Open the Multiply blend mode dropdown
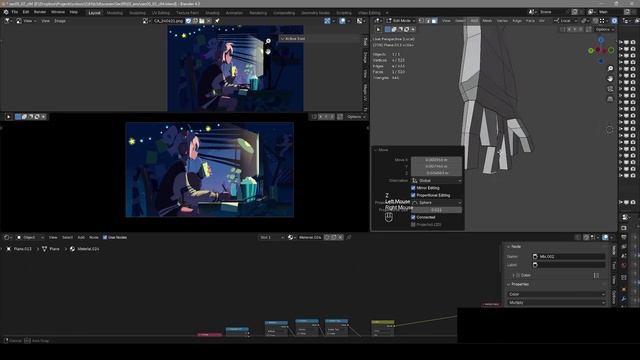 (556, 303)
